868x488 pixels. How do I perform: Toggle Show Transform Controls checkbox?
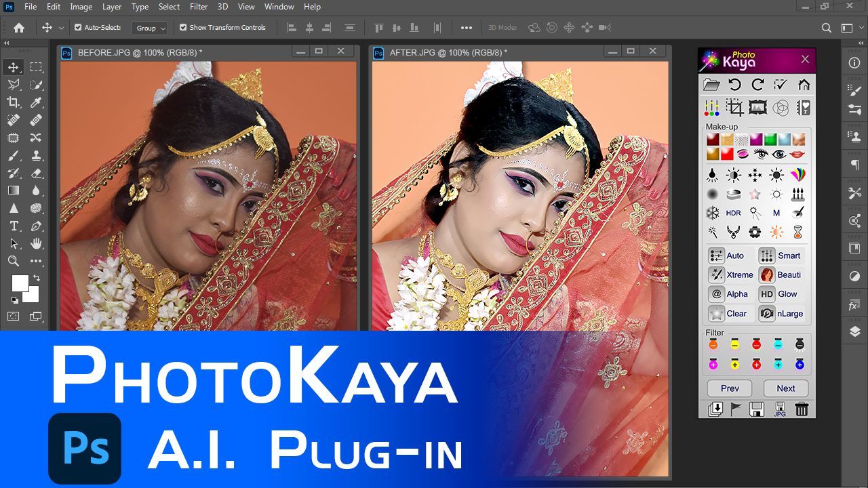click(x=183, y=28)
